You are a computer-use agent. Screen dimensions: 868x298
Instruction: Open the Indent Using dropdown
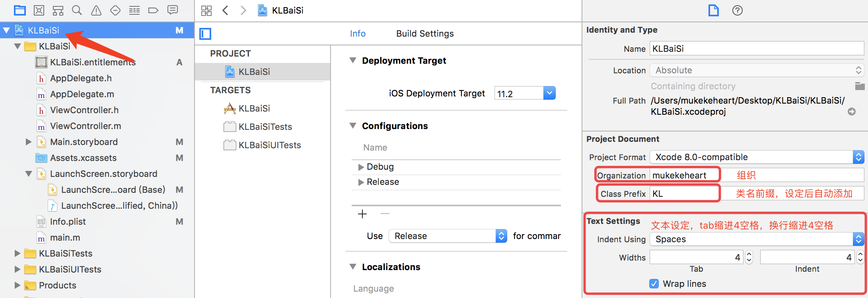coord(757,239)
